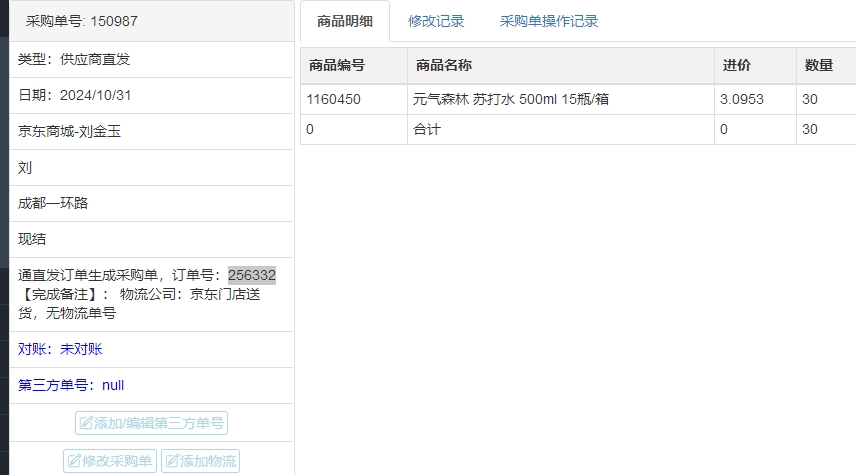856x475 pixels.
Task: Click the pencil icon on 修改采购单
Action: [74, 461]
